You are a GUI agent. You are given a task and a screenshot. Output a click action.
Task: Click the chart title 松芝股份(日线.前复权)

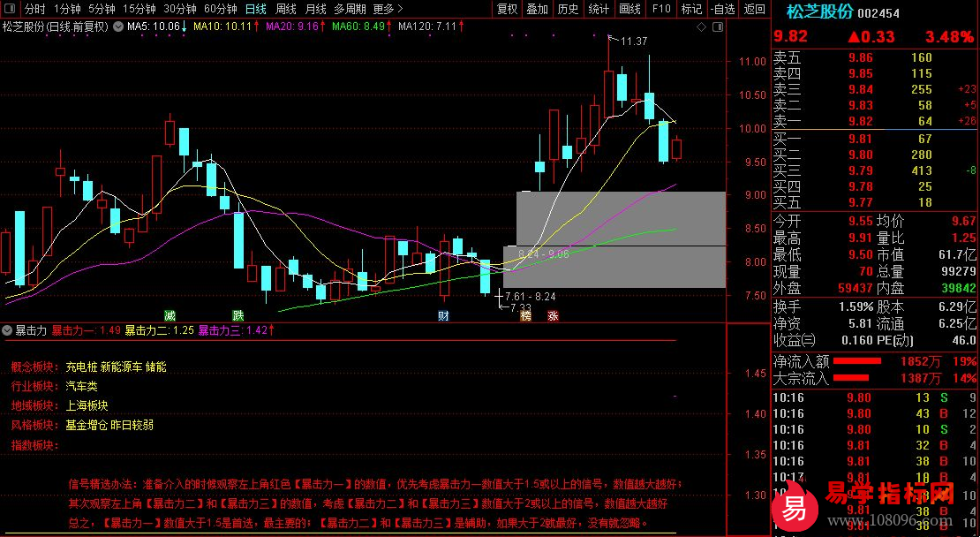pyautogui.click(x=55, y=26)
